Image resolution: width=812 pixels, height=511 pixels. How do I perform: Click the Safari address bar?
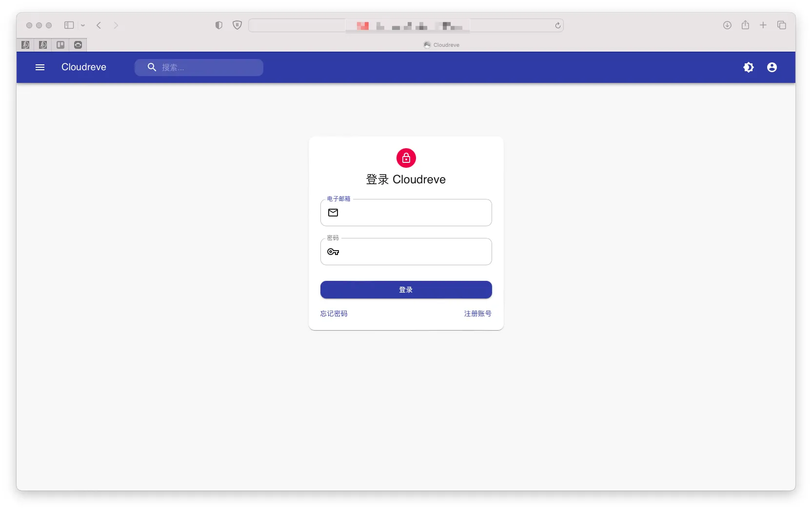coord(406,25)
